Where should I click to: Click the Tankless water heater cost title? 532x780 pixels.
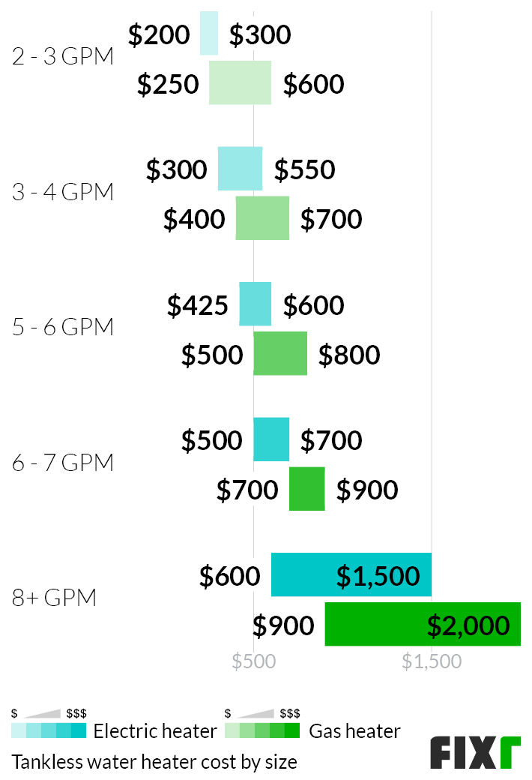[x=154, y=761]
